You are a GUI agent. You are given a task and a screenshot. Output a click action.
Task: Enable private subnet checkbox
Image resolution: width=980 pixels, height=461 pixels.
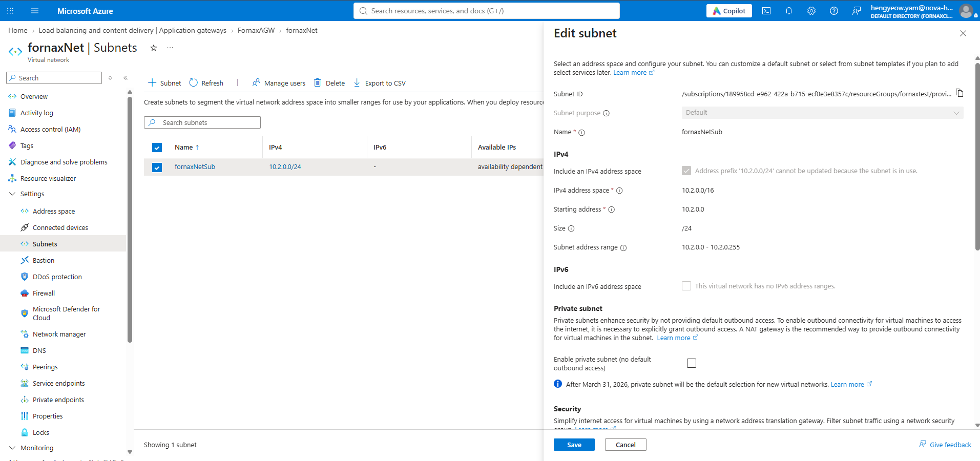692,363
